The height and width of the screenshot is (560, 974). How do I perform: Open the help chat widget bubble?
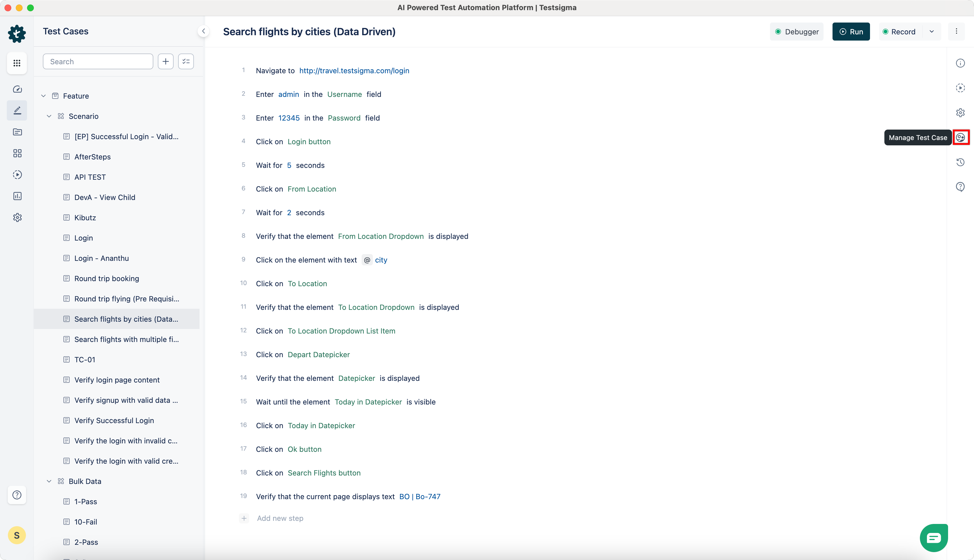pyautogui.click(x=934, y=537)
